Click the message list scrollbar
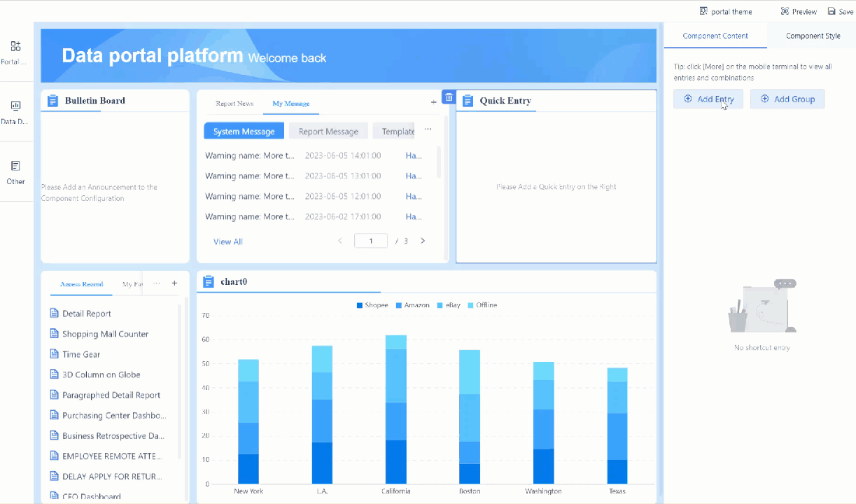This screenshot has height=504, width=856. click(x=439, y=162)
